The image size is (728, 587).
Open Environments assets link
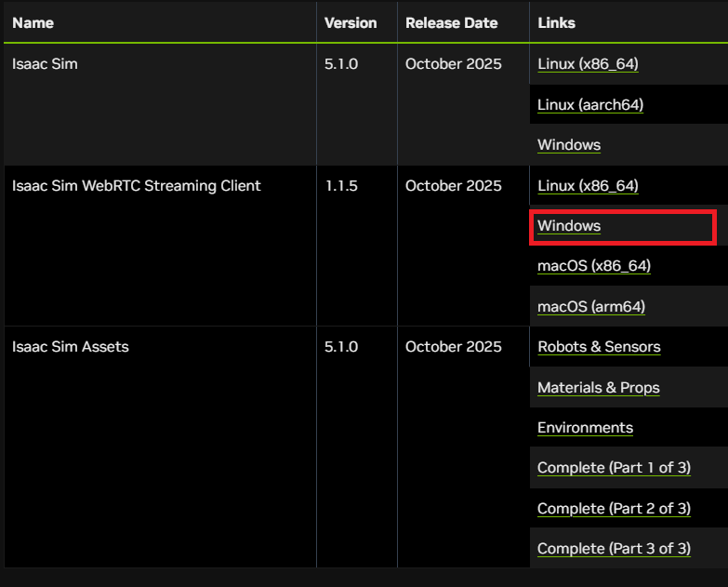(585, 428)
